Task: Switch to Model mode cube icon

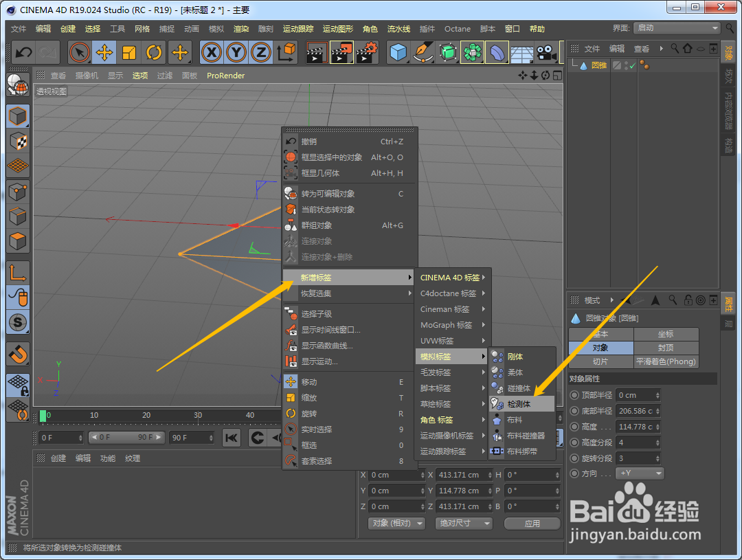Action: pyautogui.click(x=18, y=116)
